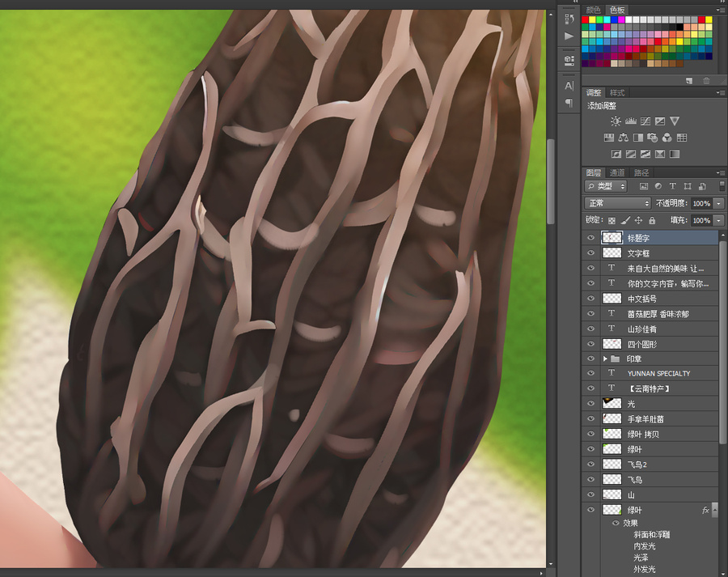The height and width of the screenshot is (577, 728).
Task: Open the 不透明度 opacity slider dropdown
Action: 719,203
